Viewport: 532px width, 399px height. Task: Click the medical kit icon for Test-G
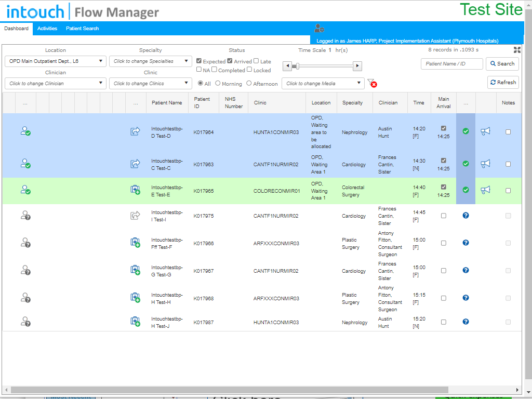click(136, 270)
